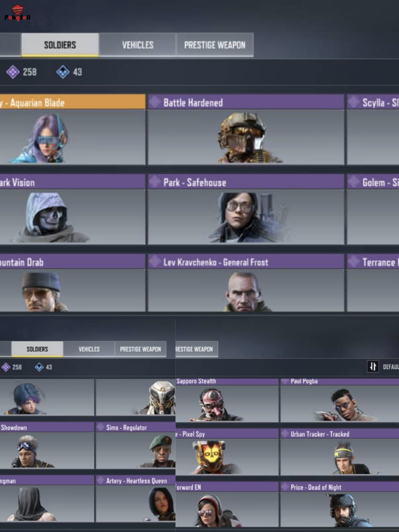399x532 pixels.
Task: Pick the Price - Dead of Night card
Action: (x=340, y=504)
